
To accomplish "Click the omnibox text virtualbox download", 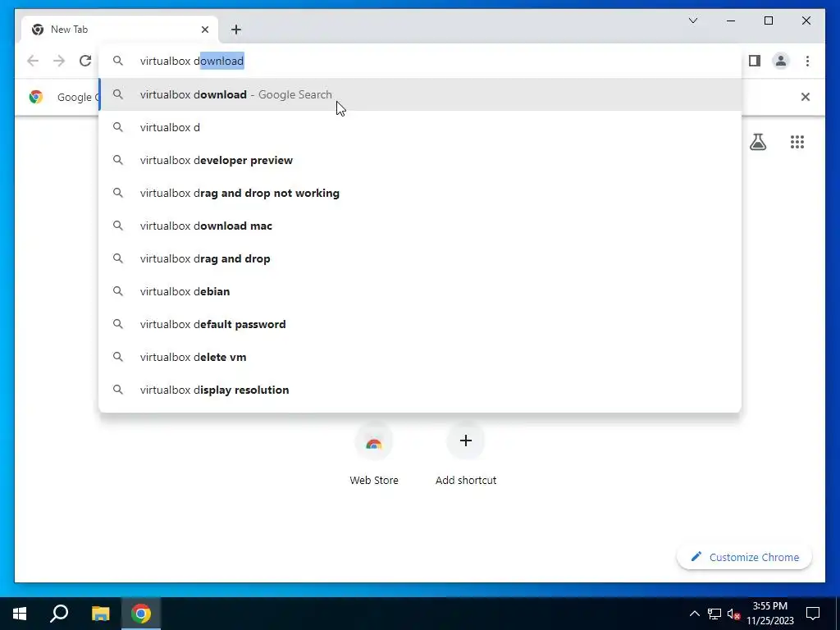I will click(192, 61).
